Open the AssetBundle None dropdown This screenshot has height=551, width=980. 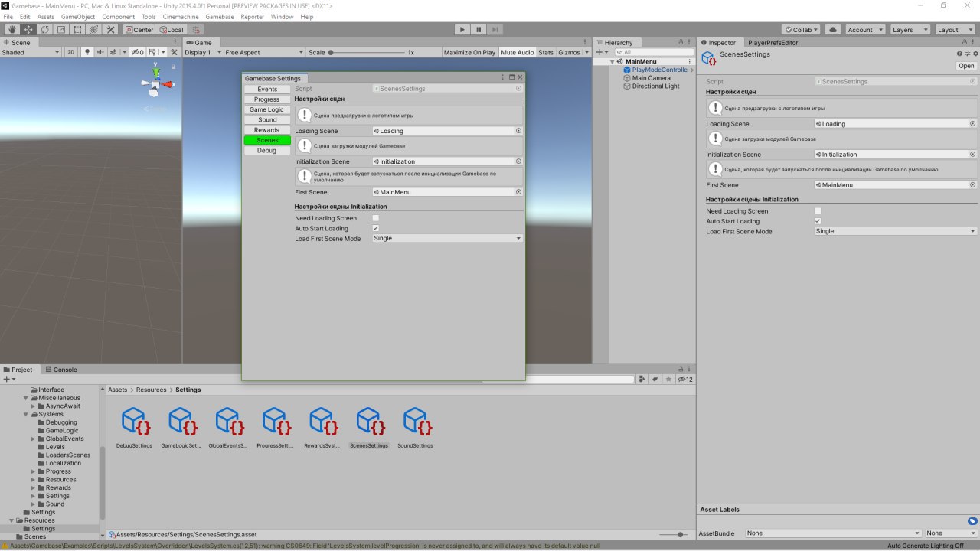pos(833,533)
